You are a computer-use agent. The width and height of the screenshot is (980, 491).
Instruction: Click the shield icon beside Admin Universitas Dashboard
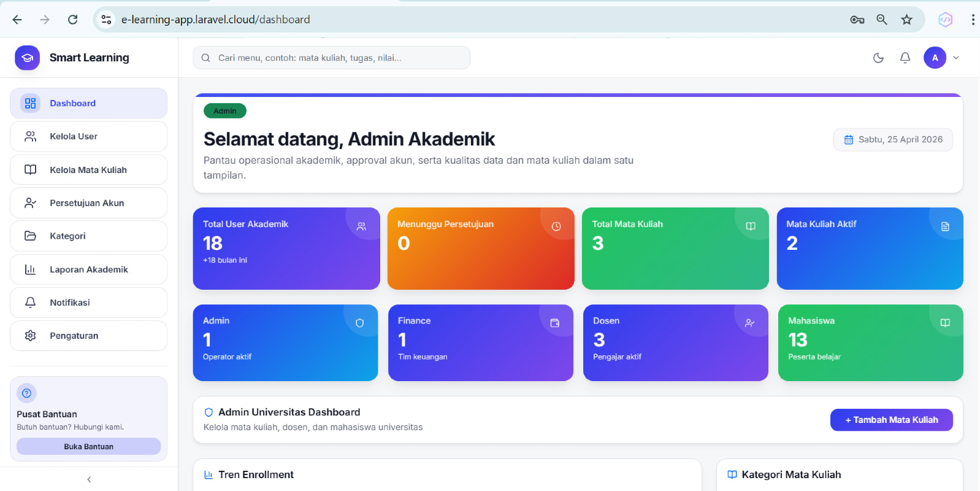(209, 412)
